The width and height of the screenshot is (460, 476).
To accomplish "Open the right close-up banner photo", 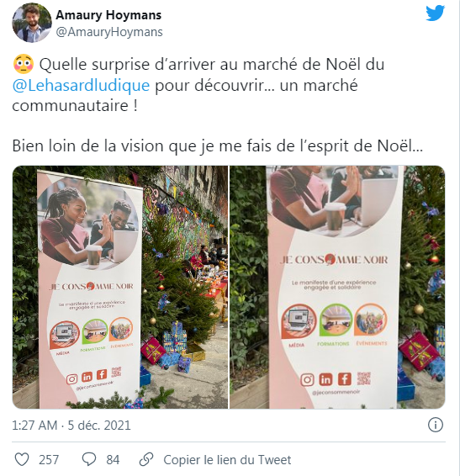I will pos(337,287).
